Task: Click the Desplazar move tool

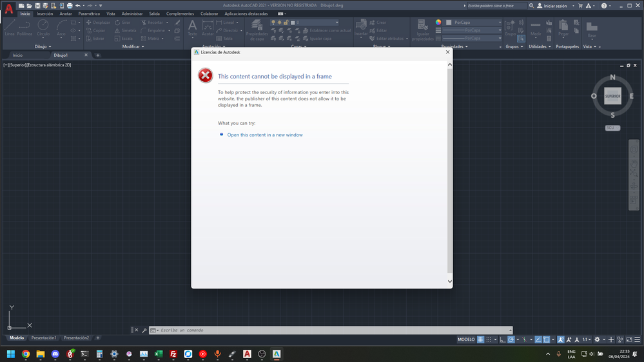Action: point(98,22)
